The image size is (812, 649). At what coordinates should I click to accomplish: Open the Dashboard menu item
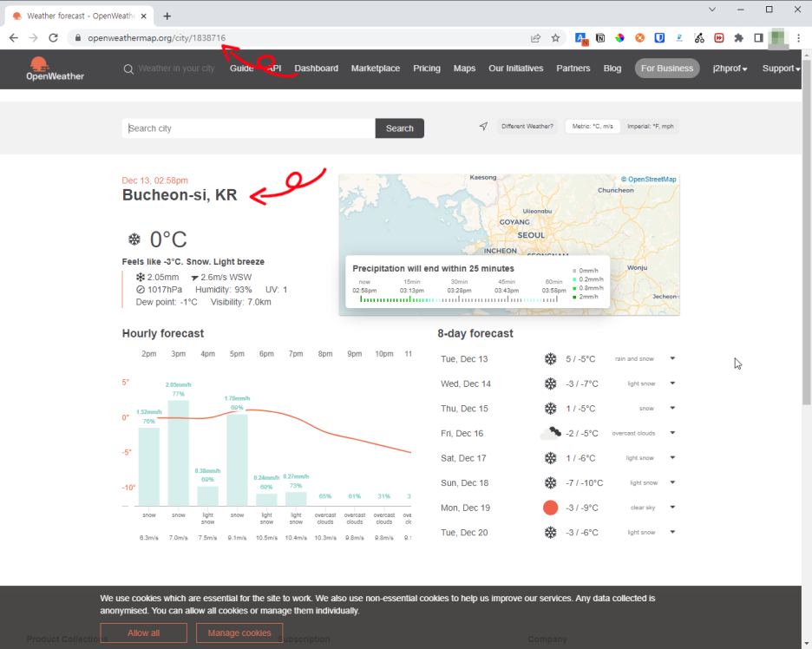point(316,69)
